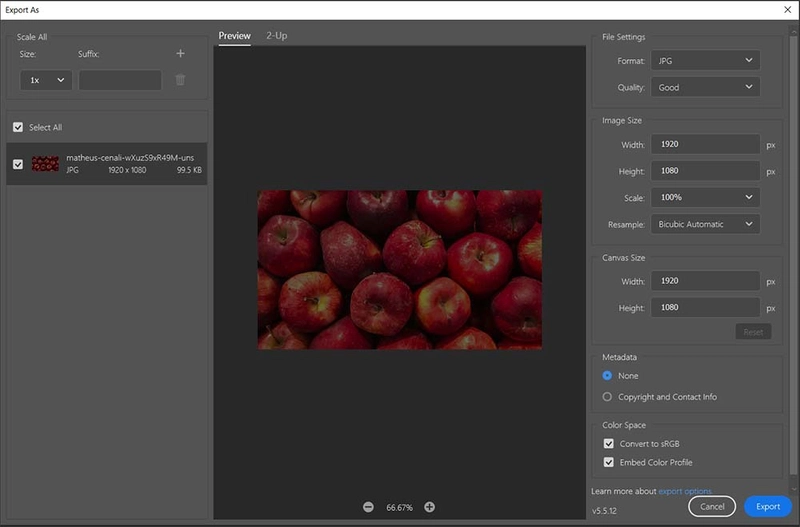
Task: Open the 1x size dropdown
Action: point(46,80)
